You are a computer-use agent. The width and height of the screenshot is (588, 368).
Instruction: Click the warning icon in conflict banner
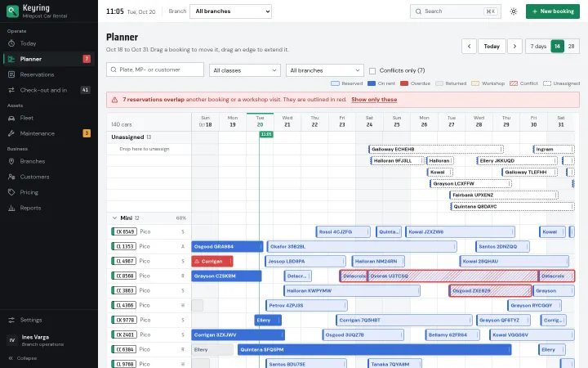click(x=115, y=100)
